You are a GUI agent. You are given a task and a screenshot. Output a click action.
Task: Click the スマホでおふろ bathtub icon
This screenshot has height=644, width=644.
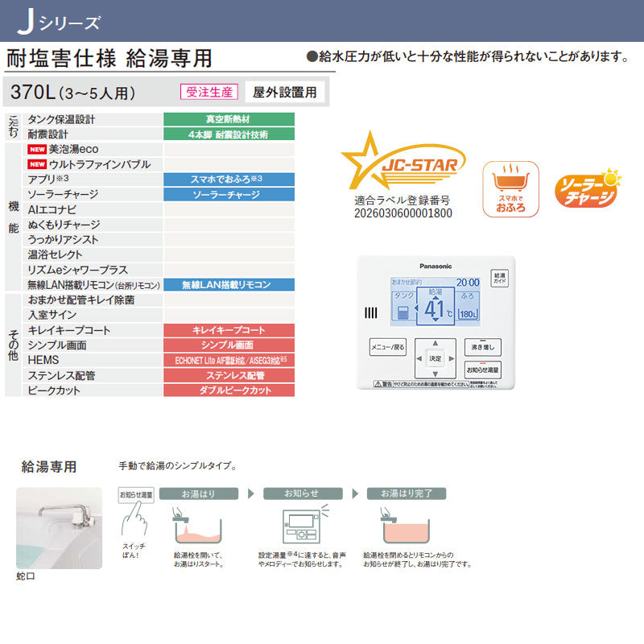coord(510,189)
